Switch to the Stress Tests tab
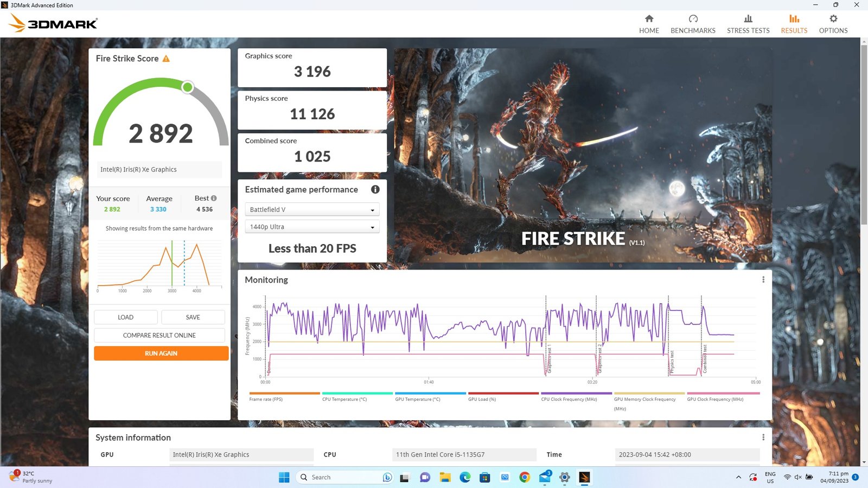868x488 pixels. (x=748, y=24)
